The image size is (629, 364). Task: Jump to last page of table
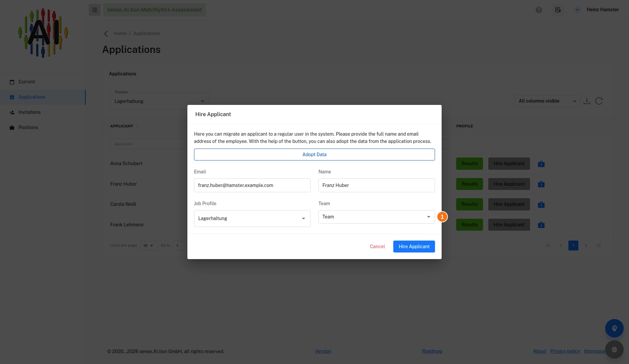pyautogui.click(x=599, y=246)
